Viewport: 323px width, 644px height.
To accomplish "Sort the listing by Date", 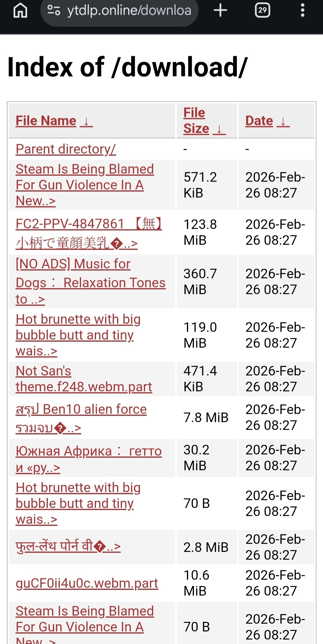I will [259, 121].
